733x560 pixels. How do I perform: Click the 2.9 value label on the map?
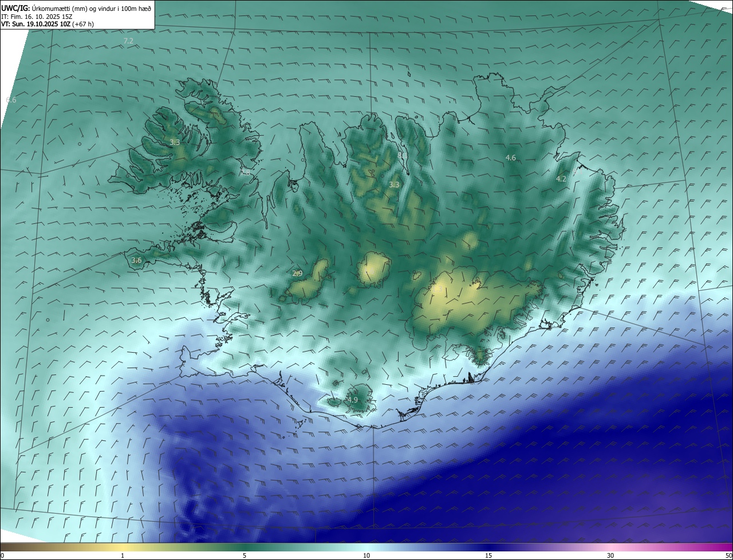tap(297, 273)
